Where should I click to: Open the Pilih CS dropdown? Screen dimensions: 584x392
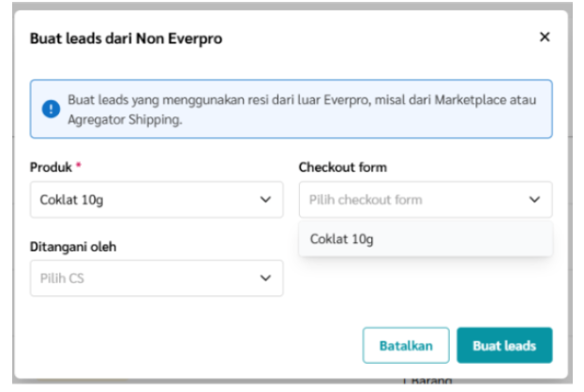point(157,278)
